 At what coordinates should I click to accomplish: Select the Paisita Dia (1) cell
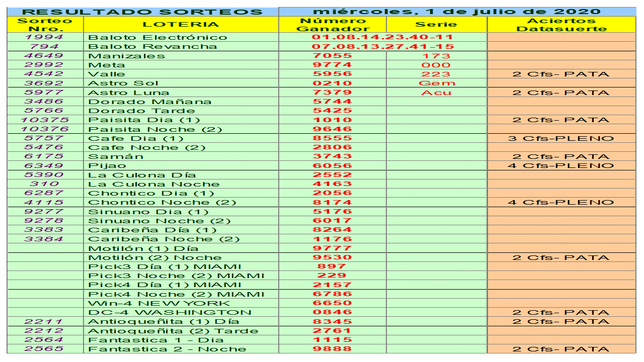[181, 120]
